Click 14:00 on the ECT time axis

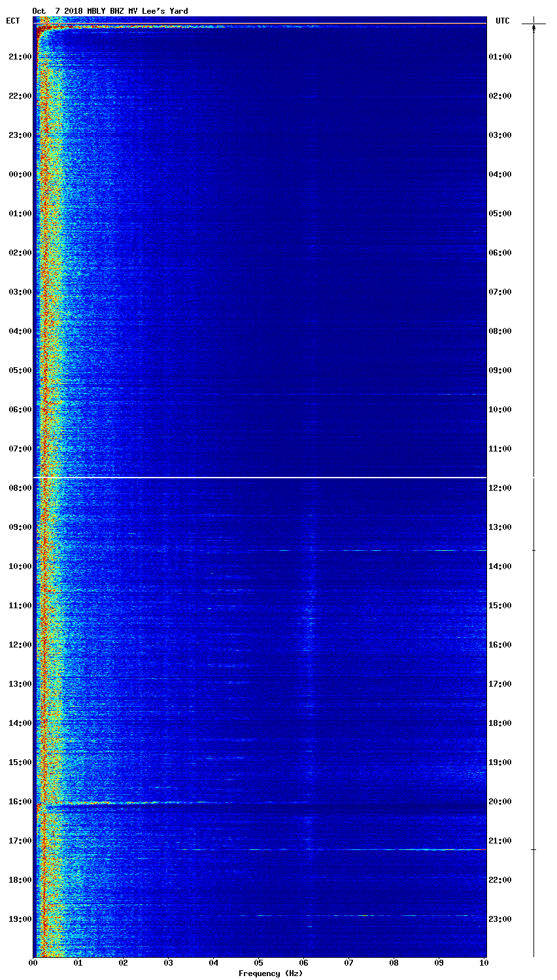tap(20, 723)
